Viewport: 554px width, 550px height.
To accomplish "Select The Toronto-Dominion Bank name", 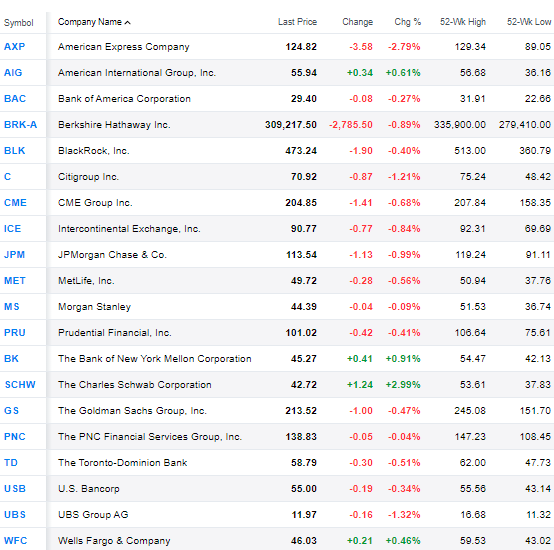I will tap(123, 463).
